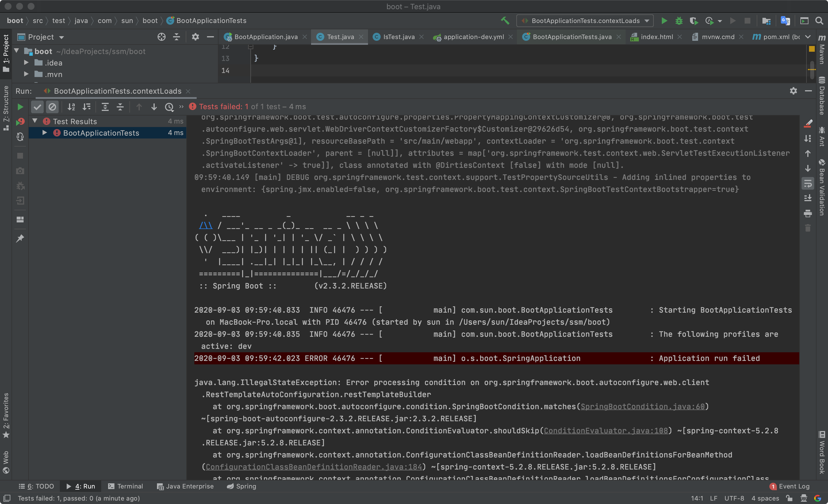This screenshot has height=504, width=828.
Task: Expand BootApplicationTests test node
Action: click(x=45, y=133)
